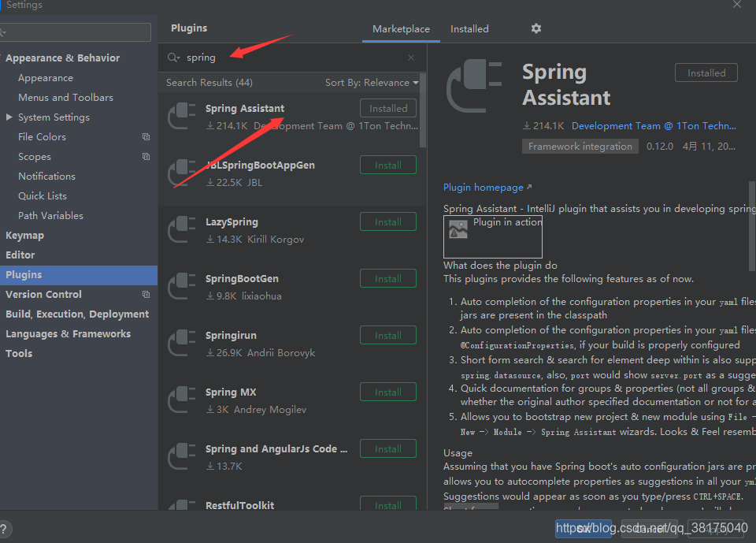Open Version Control settings category

[43, 295]
